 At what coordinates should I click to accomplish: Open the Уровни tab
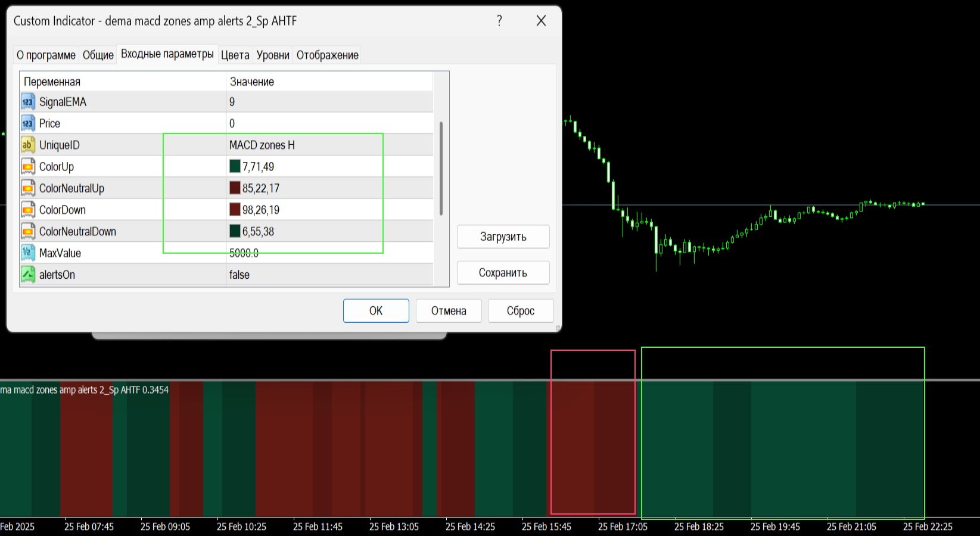[x=273, y=55]
